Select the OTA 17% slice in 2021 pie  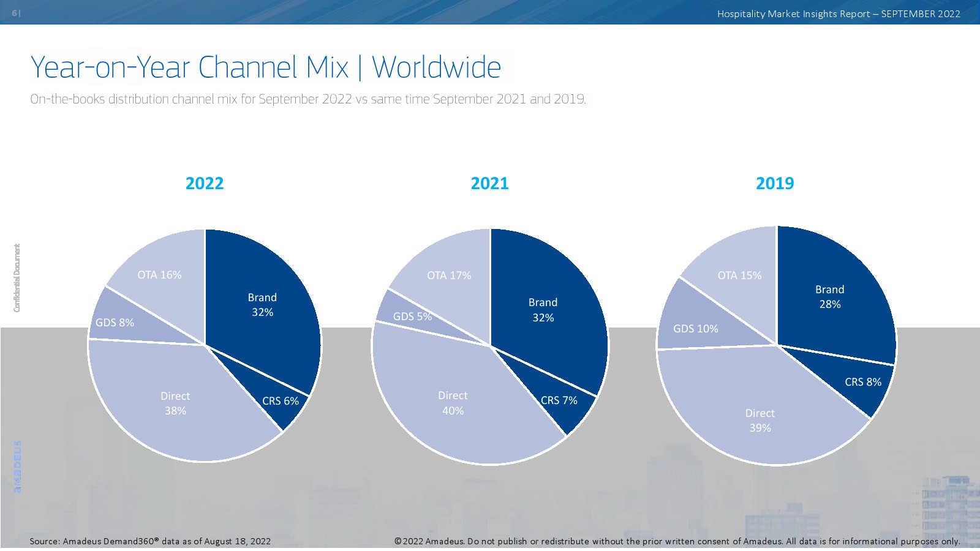(449, 275)
